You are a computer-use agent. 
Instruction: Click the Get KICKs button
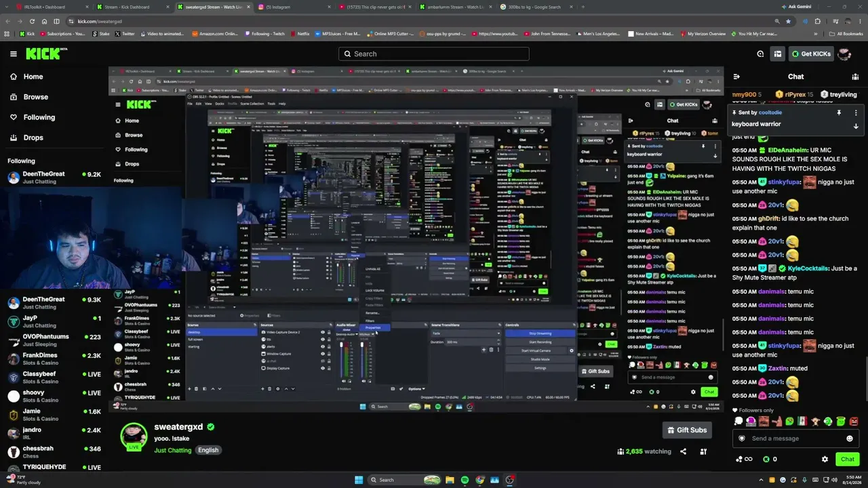pyautogui.click(x=811, y=54)
